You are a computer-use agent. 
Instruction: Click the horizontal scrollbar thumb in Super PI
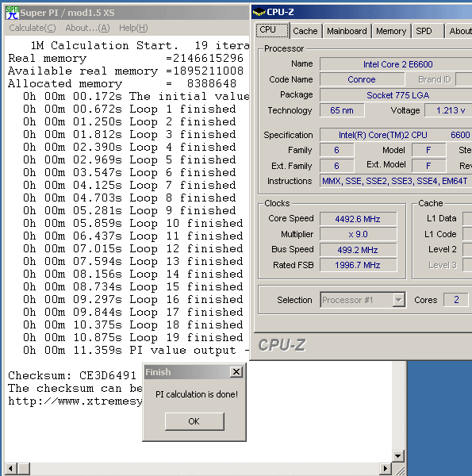[x=24, y=469]
